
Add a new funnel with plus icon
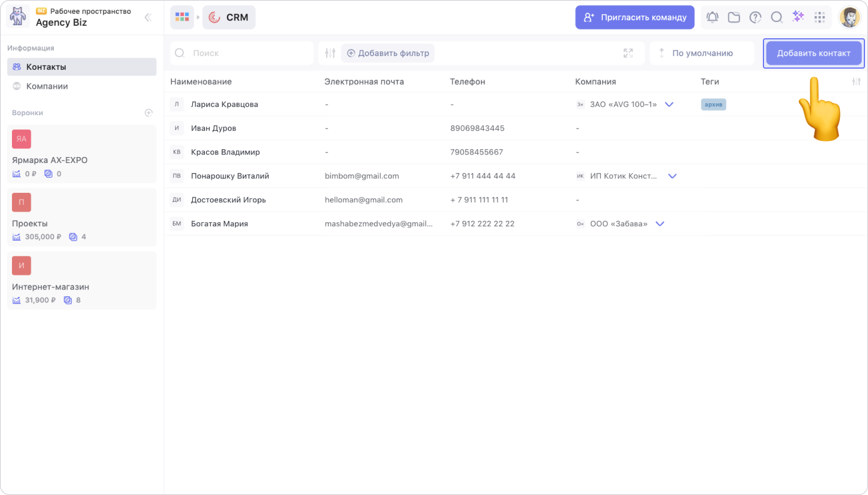pyautogui.click(x=149, y=113)
